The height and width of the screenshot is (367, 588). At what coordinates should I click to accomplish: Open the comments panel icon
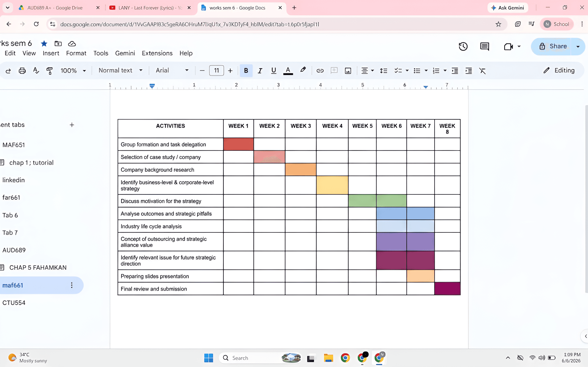click(484, 46)
